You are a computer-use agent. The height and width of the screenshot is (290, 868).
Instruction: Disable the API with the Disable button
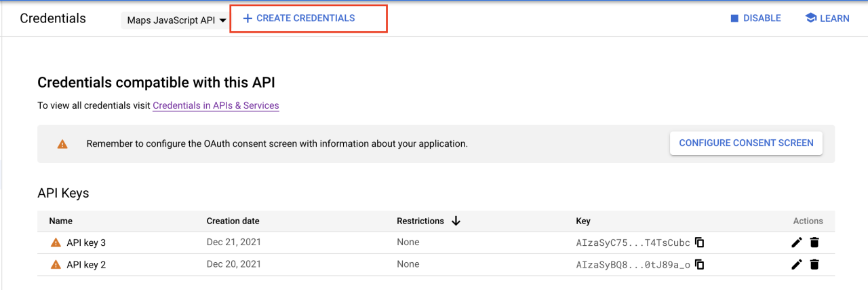click(x=755, y=18)
